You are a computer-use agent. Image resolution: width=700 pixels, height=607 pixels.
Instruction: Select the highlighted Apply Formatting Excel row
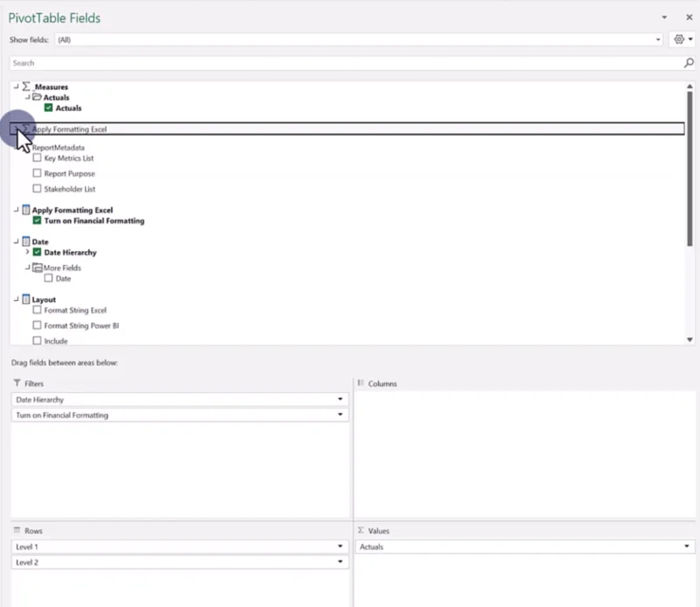pyautogui.click(x=346, y=129)
